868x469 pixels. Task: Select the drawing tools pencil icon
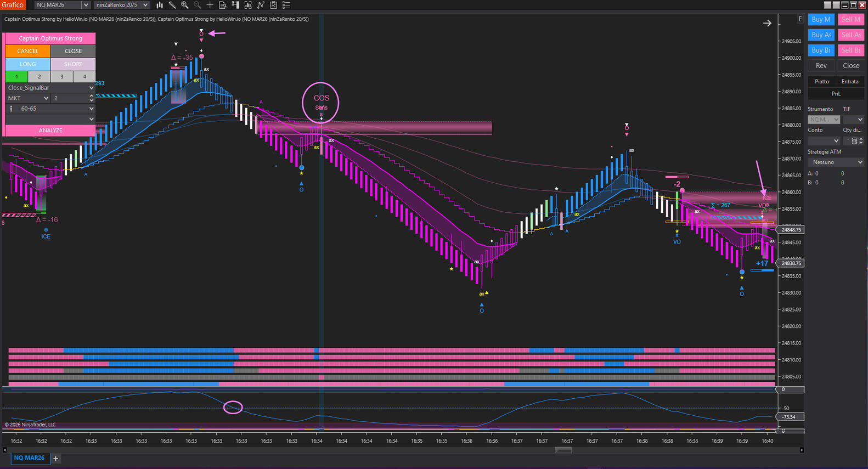[x=172, y=5]
